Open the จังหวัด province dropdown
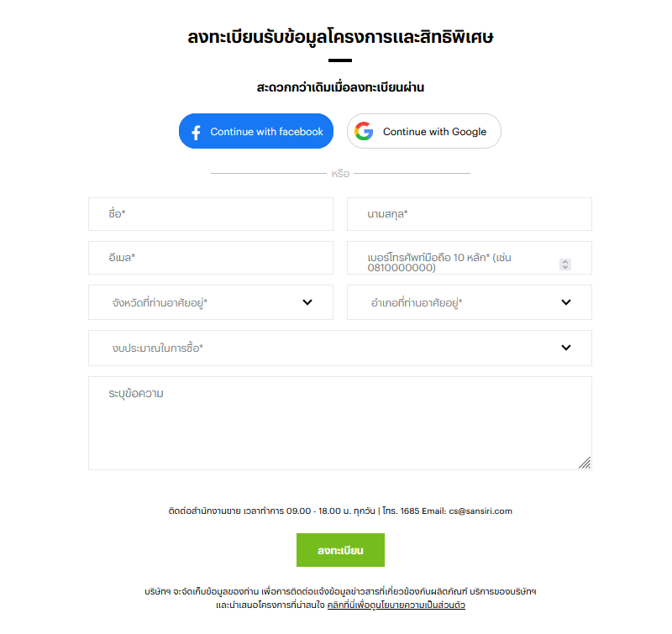Image resolution: width=672 pixels, height=634 pixels. (x=211, y=302)
